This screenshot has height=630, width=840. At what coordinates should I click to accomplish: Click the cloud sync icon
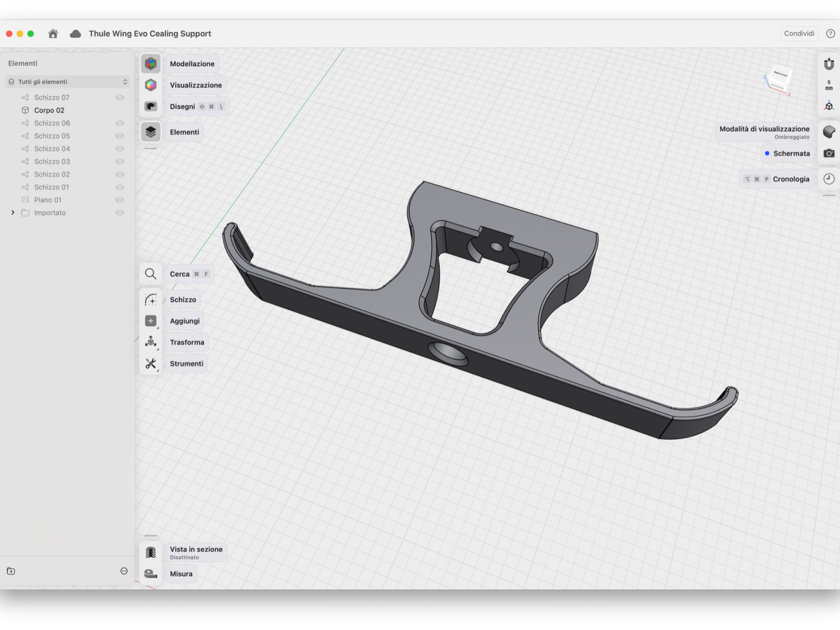click(75, 34)
